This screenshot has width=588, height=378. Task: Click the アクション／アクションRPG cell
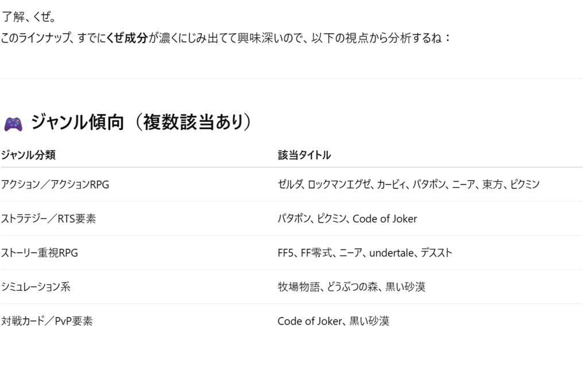[55, 184]
